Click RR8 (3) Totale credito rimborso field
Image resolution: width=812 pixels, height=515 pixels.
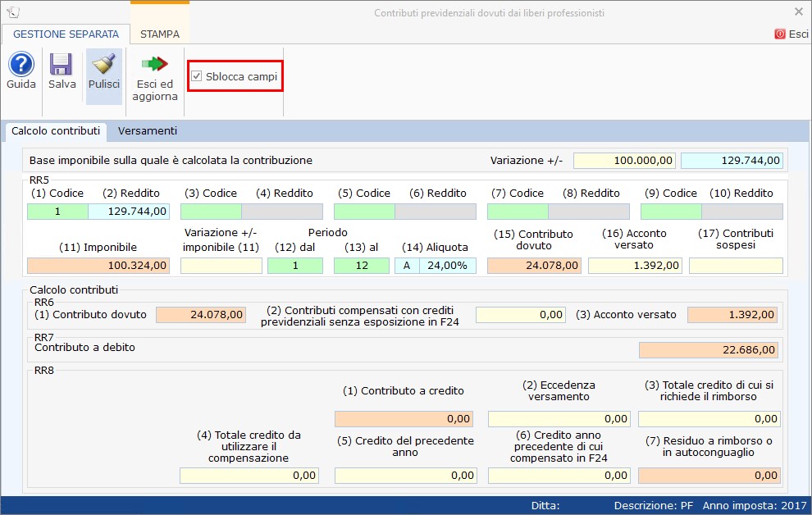pyautogui.click(x=709, y=419)
